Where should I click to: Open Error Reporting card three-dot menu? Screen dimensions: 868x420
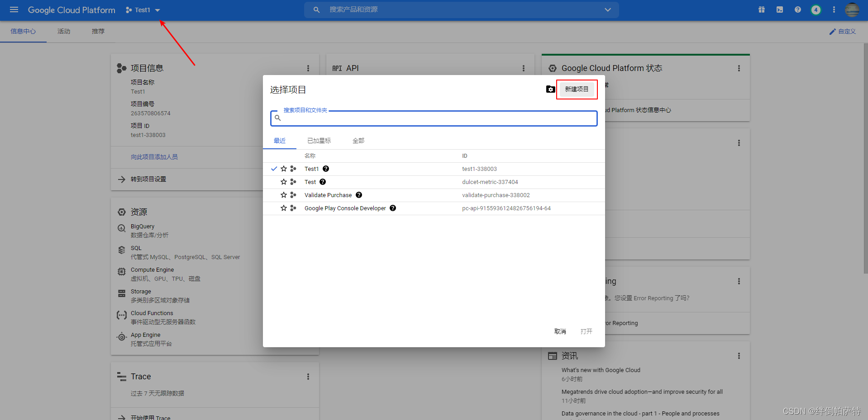tap(739, 281)
